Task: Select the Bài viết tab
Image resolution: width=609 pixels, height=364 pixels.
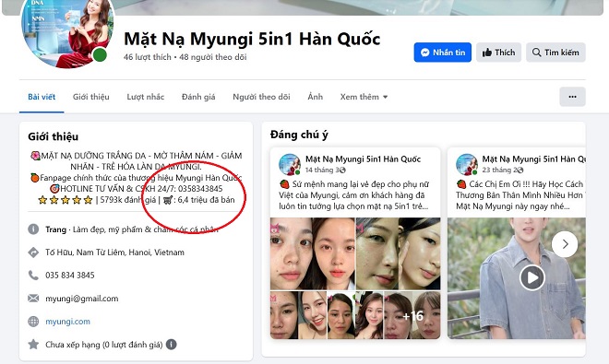Action: (42, 97)
